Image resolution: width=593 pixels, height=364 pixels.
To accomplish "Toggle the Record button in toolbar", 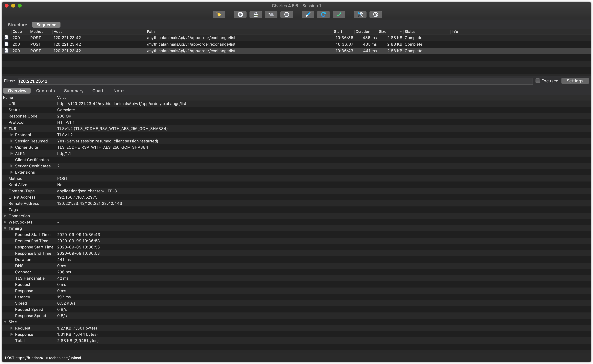I will [x=240, y=15].
